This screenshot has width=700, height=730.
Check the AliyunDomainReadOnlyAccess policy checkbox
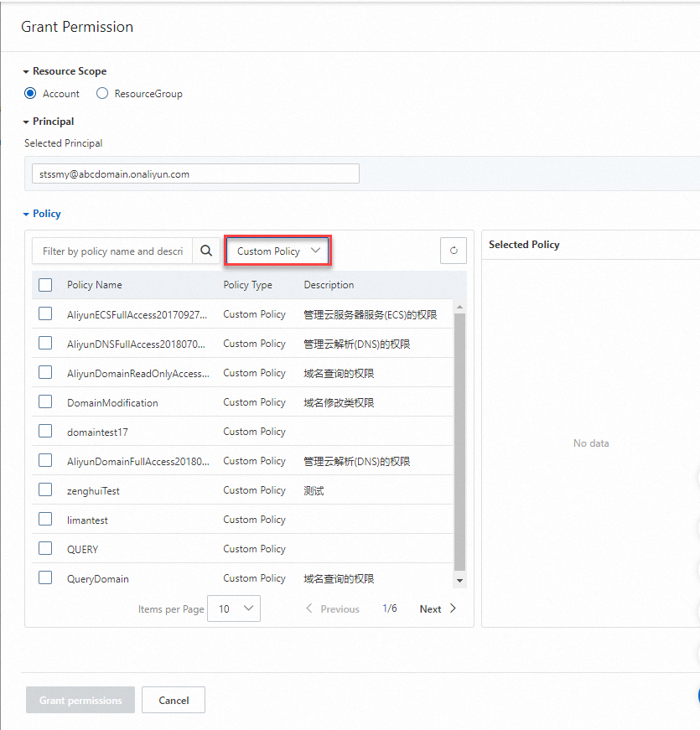pyautogui.click(x=45, y=372)
